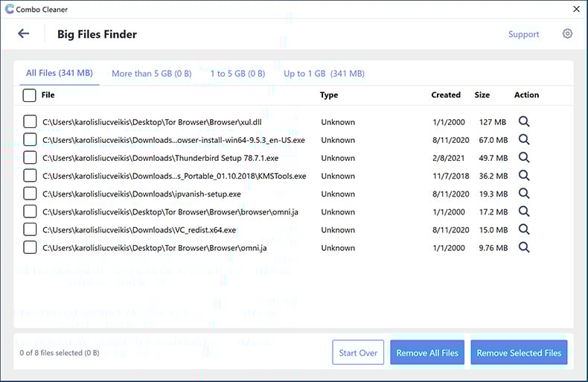
Task: Click the Big Files Finder title
Action: [97, 34]
